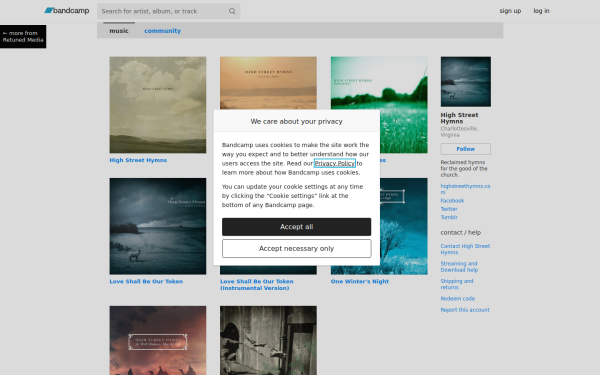Open the Twitter link
600x375 pixels.
[449, 209]
